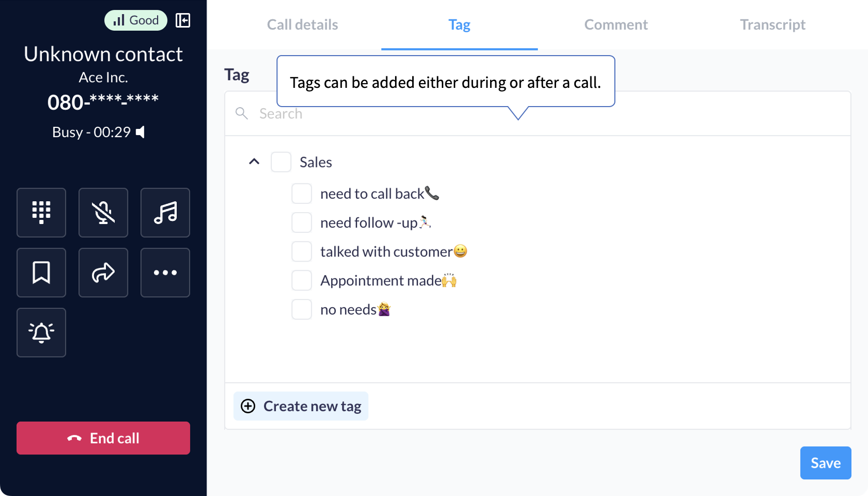Click the bookmark icon button
Screen dimensions: 868x496
click(41, 272)
